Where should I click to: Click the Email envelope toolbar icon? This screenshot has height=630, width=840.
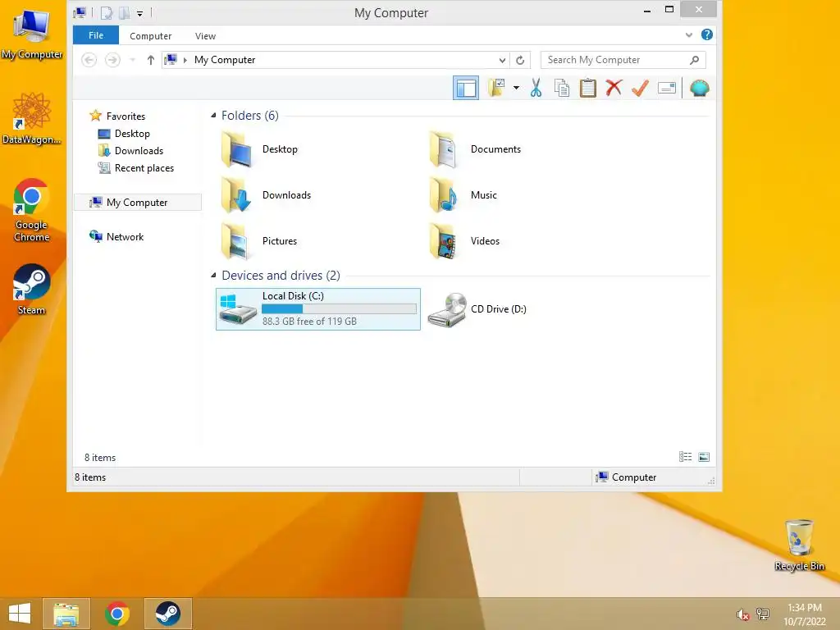pyautogui.click(x=666, y=88)
